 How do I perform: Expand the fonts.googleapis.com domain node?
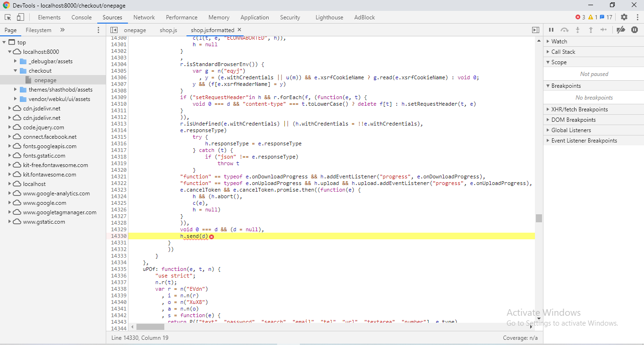click(x=10, y=146)
